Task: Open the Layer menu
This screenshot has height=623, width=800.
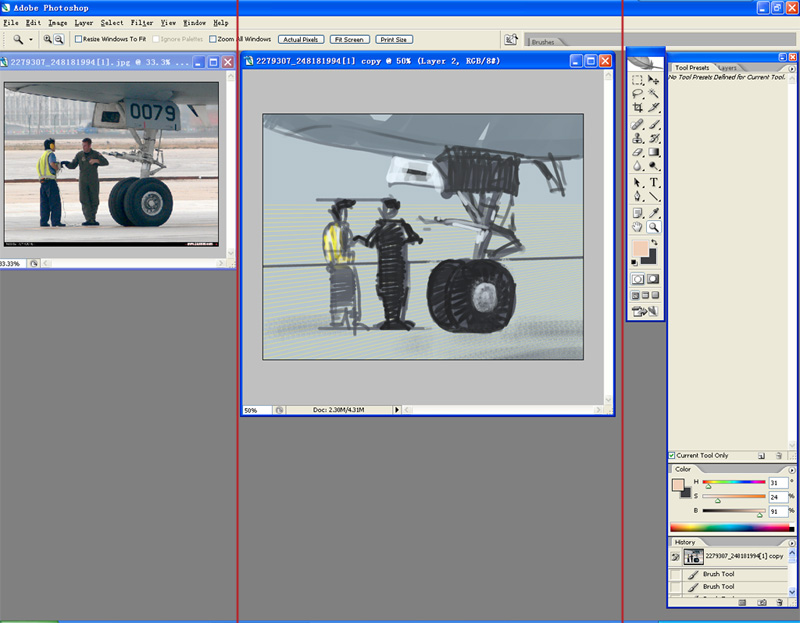Action: click(x=84, y=22)
